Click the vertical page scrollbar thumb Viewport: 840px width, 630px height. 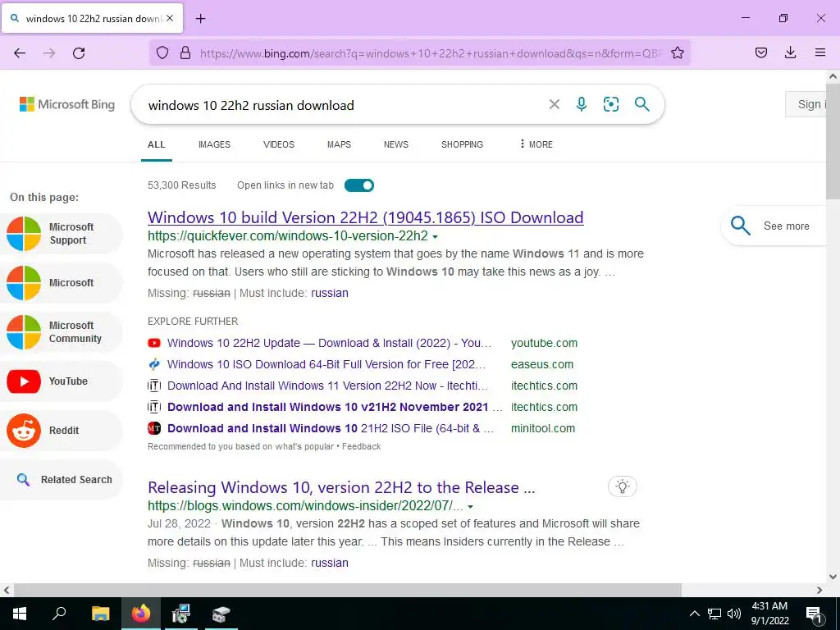(833, 140)
